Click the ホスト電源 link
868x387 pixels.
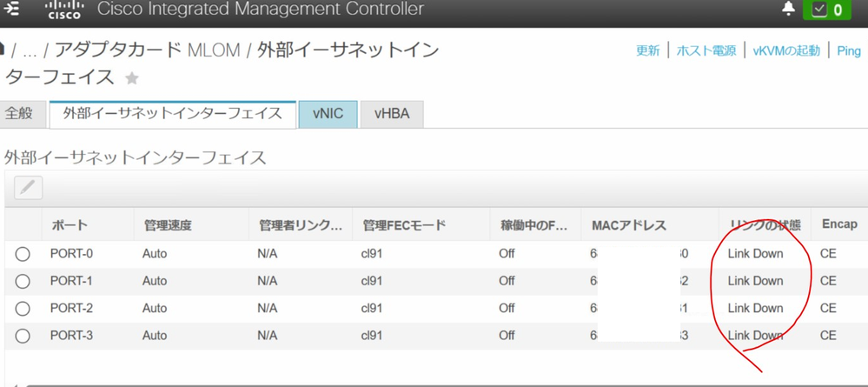[706, 51]
